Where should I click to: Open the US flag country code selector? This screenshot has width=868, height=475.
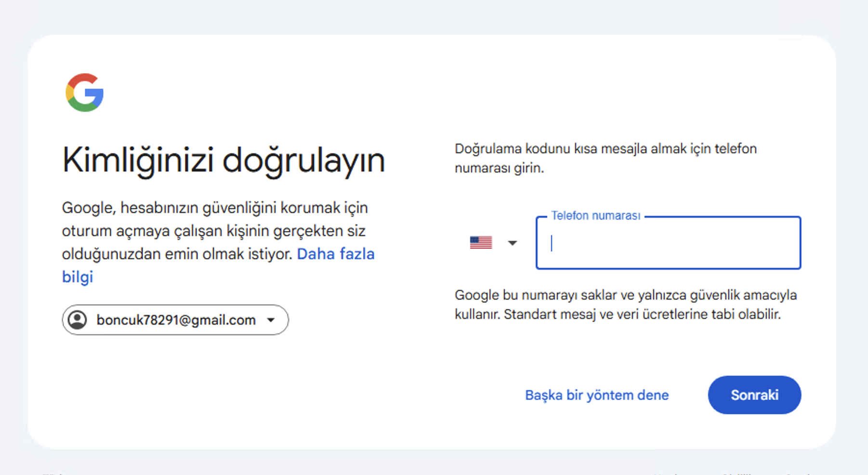[493, 243]
